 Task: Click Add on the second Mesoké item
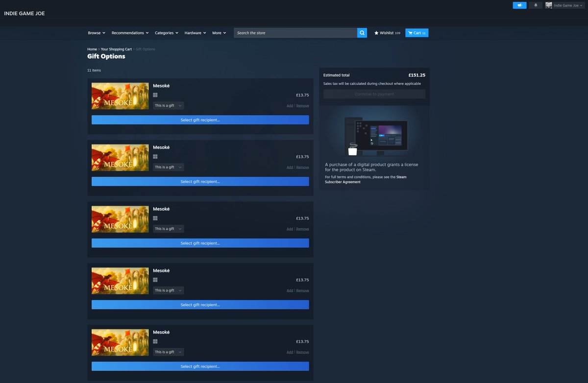(x=290, y=168)
